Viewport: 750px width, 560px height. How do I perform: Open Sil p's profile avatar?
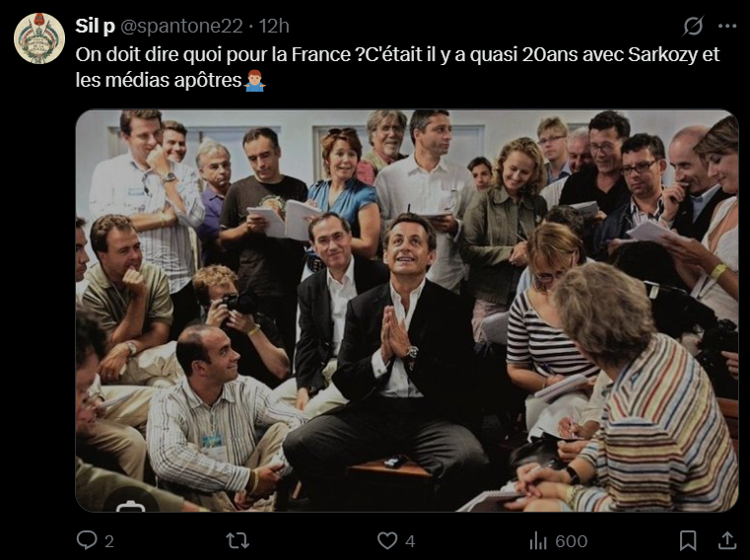pyautogui.click(x=39, y=38)
